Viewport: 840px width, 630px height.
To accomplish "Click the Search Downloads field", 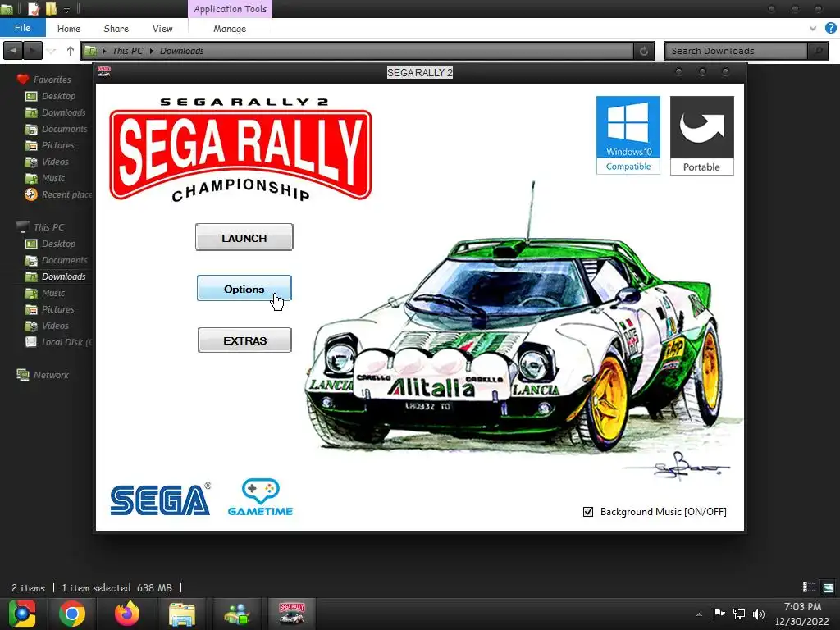I will pos(736,51).
